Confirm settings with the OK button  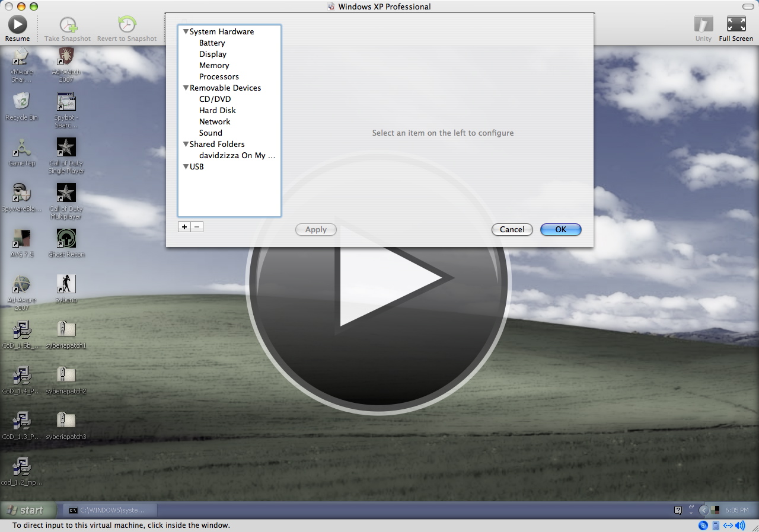click(560, 230)
